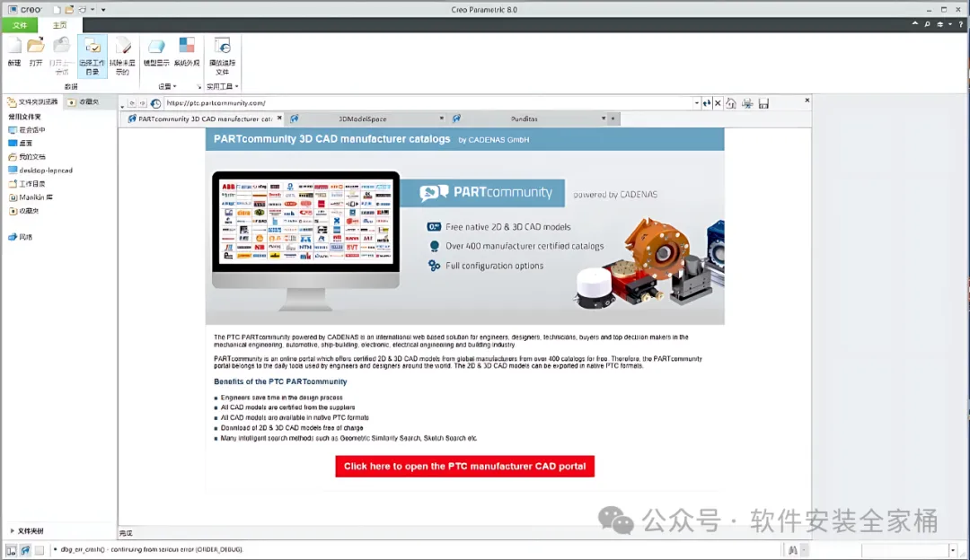Click the PTC Learning Connector icon in top bar
The width and height of the screenshot is (970, 560).
pyautogui.click(x=940, y=24)
